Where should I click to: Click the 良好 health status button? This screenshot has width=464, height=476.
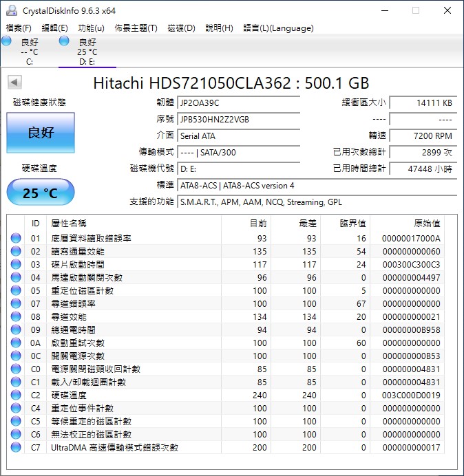[x=41, y=133]
